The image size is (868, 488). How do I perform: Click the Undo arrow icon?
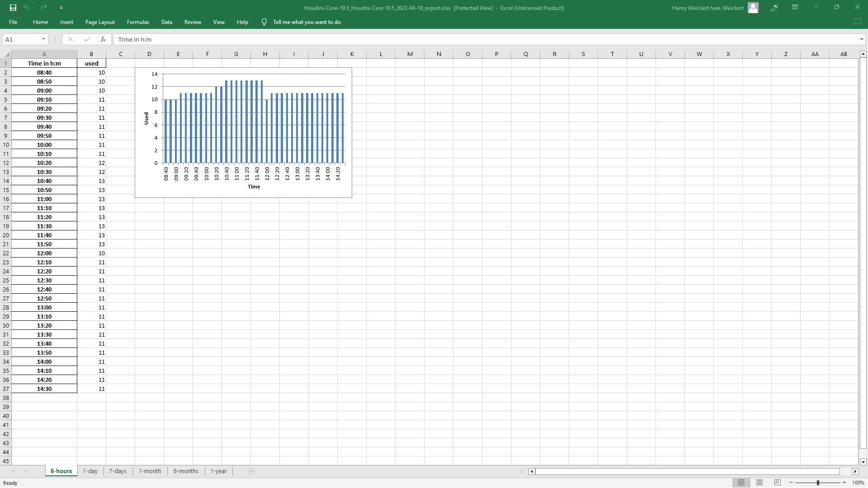coord(26,8)
